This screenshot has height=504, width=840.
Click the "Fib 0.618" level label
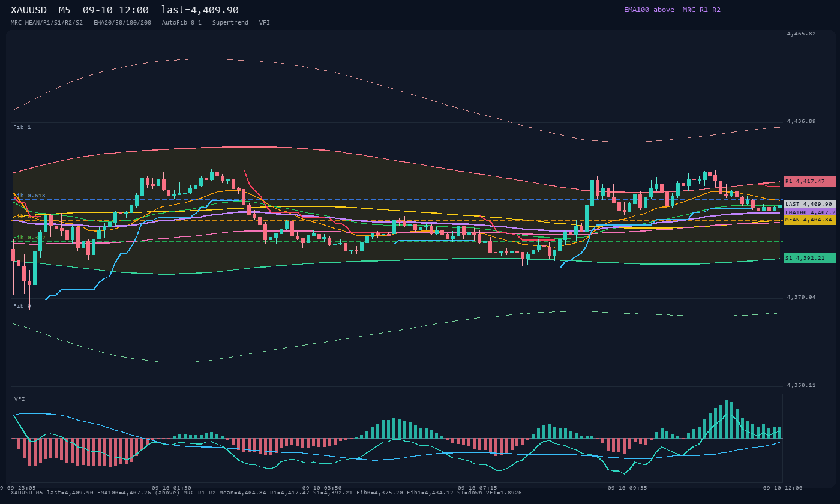(29, 196)
